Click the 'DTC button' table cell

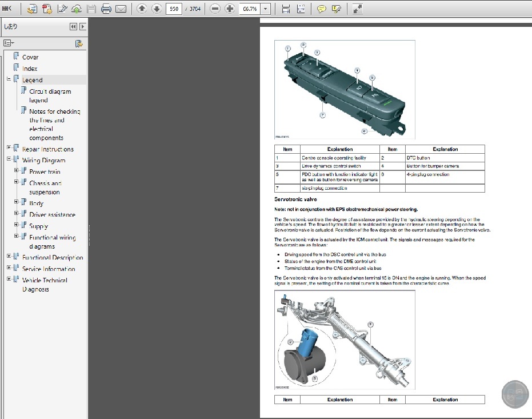[x=445, y=158]
